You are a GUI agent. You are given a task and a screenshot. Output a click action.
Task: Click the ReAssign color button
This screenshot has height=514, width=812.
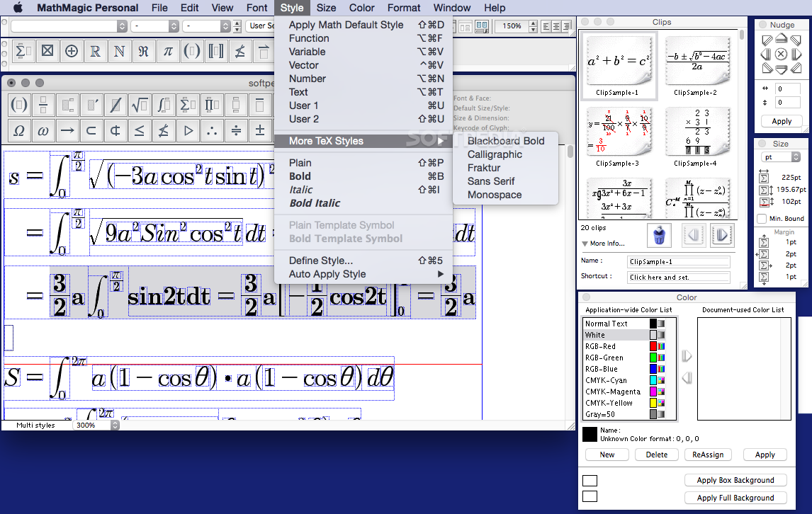point(708,455)
